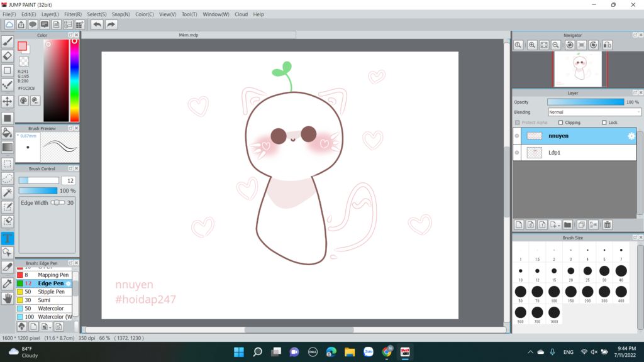
Task: Open Google Chrome from taskbar
Action: [x=387, y=352]
